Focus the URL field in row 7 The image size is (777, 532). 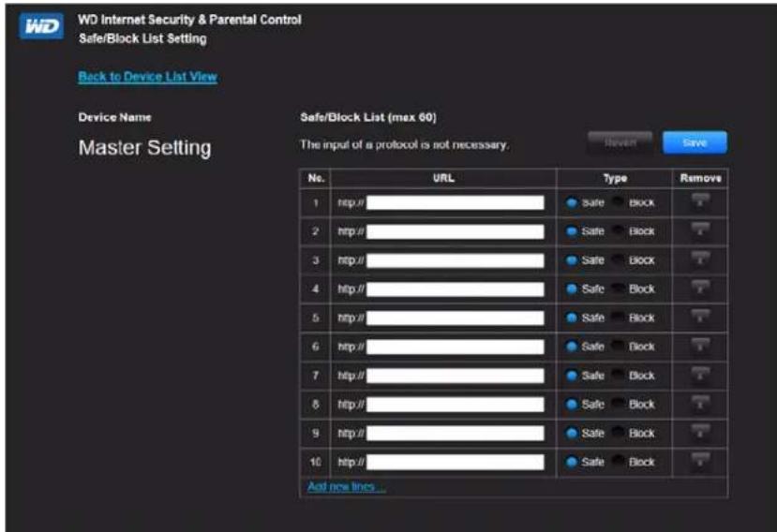tap(455, 376)
